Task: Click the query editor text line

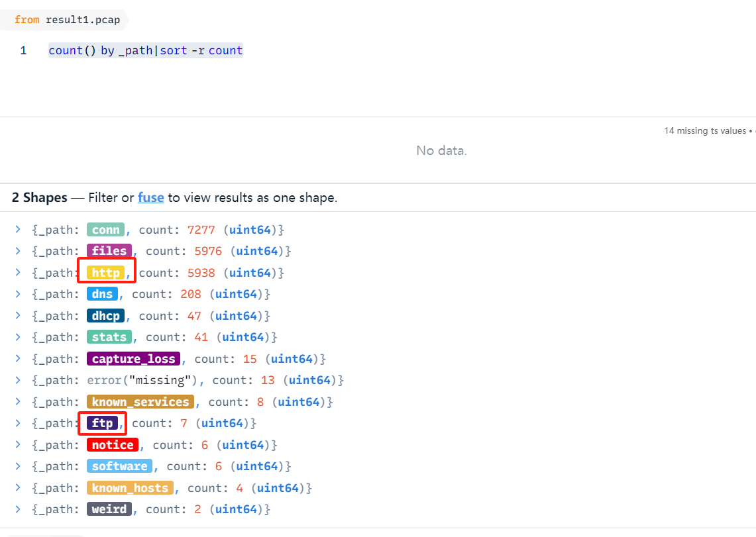Action: pos(146,51)
